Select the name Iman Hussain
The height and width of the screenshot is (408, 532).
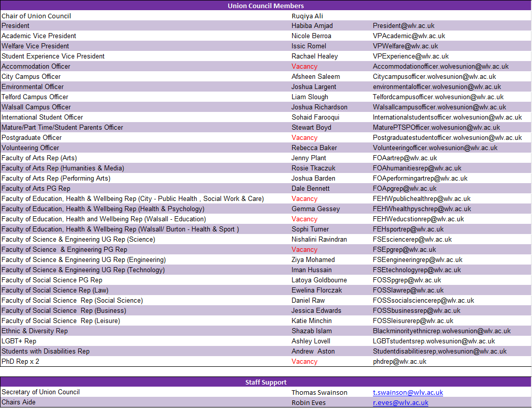(x=311, y=271)
